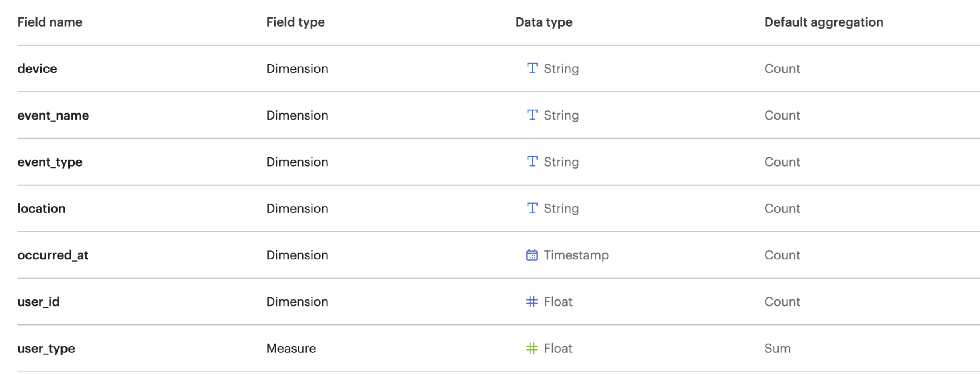Change Dimension field type for event_type
The image size is (980, 374).
[297, 162]
